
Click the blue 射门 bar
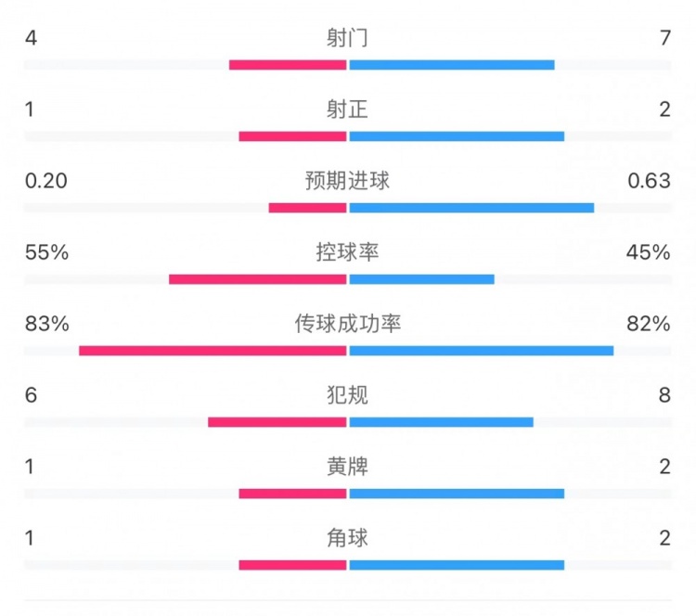[452, 65]
